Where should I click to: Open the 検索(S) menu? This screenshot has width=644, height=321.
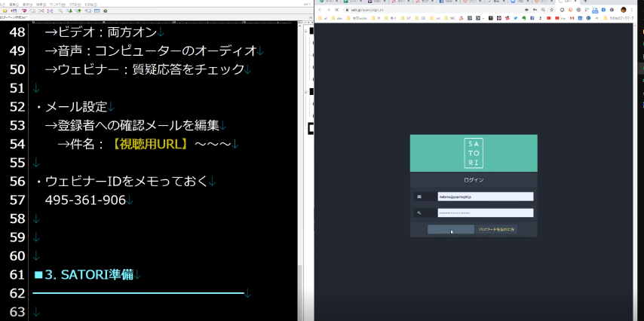pos(39,4)
